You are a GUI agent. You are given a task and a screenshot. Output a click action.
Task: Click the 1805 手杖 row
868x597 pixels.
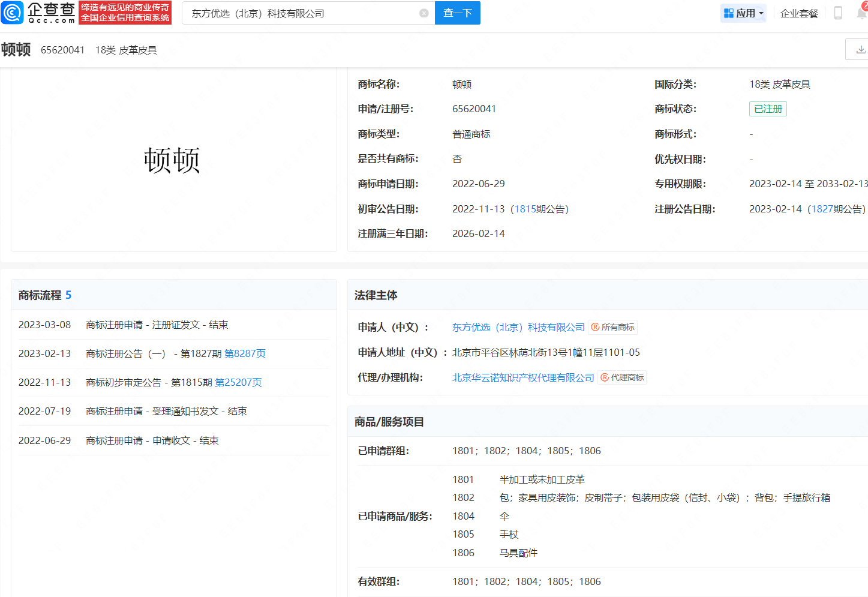485,534
